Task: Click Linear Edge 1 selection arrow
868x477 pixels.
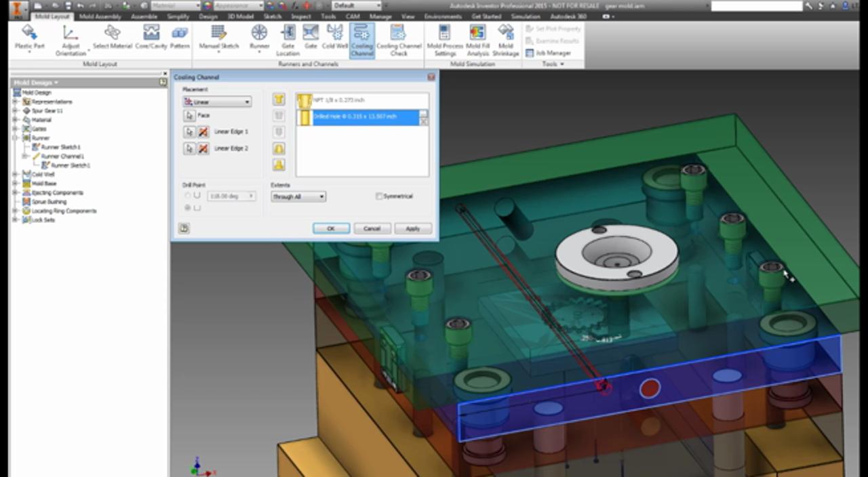Action: [x=189, y=131]
